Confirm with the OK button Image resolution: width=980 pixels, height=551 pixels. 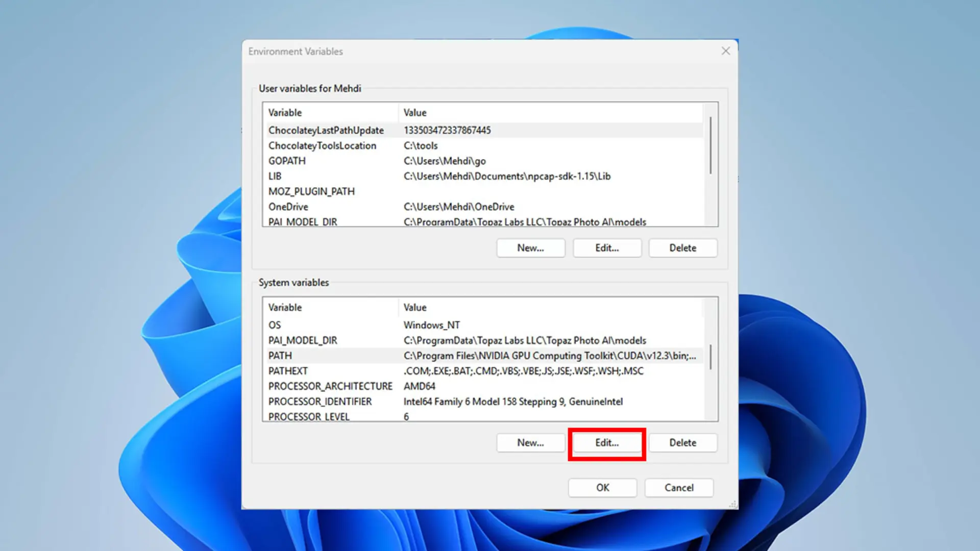point(603,488)
